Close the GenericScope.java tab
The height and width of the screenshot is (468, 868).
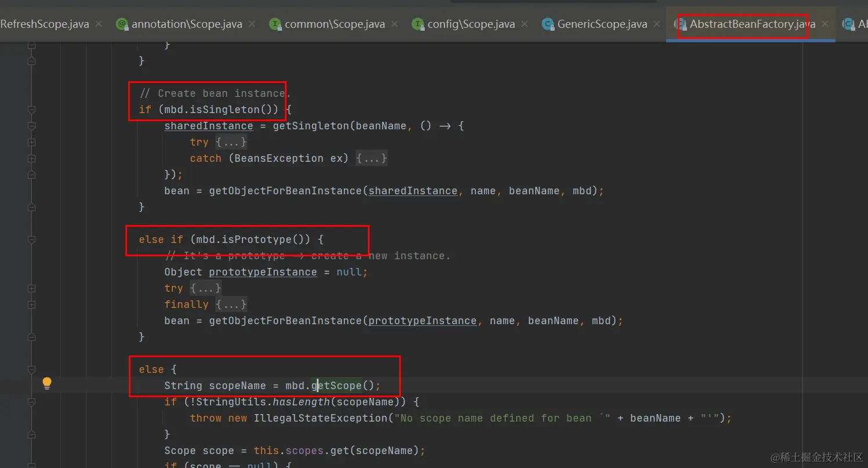[x=657, y=24]
